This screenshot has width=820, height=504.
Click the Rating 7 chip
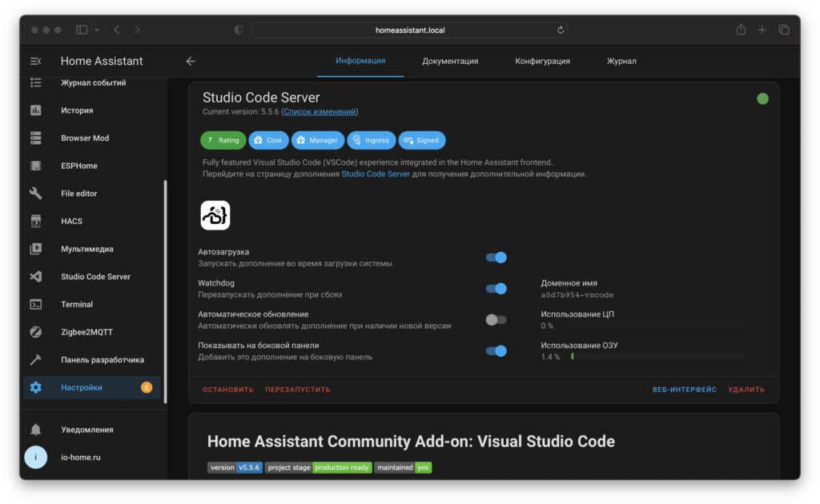(x=223, y=140)
